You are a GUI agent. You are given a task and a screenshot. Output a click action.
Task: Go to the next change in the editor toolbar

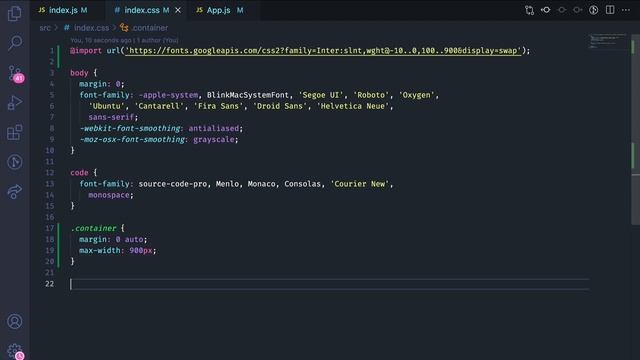pos(578,10)
